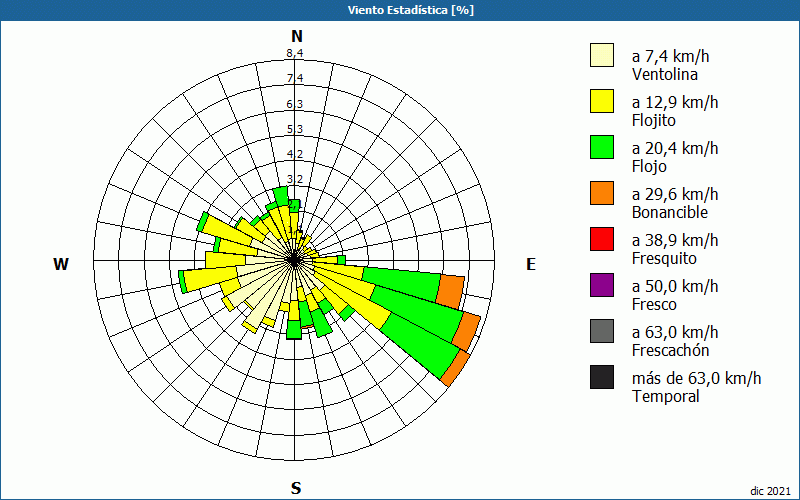
Task: Click the 'Bonancible' legend label
Action: click(x=670, y=212)
